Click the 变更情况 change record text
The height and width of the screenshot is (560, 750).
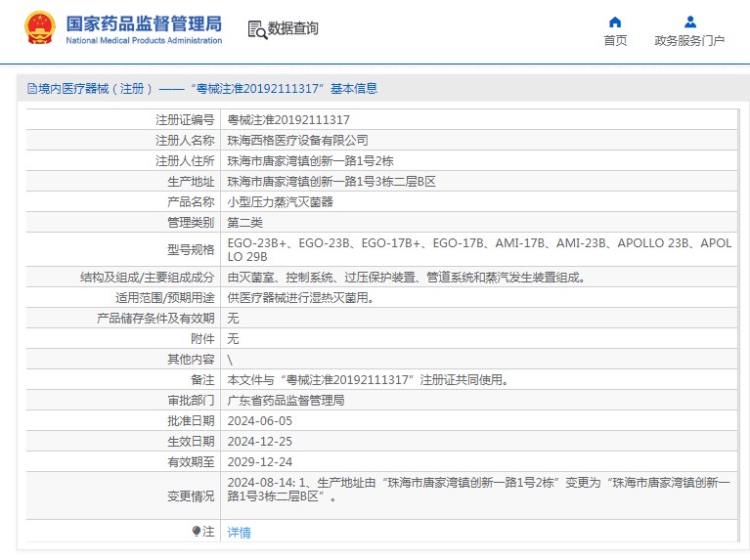click(479, 490)
